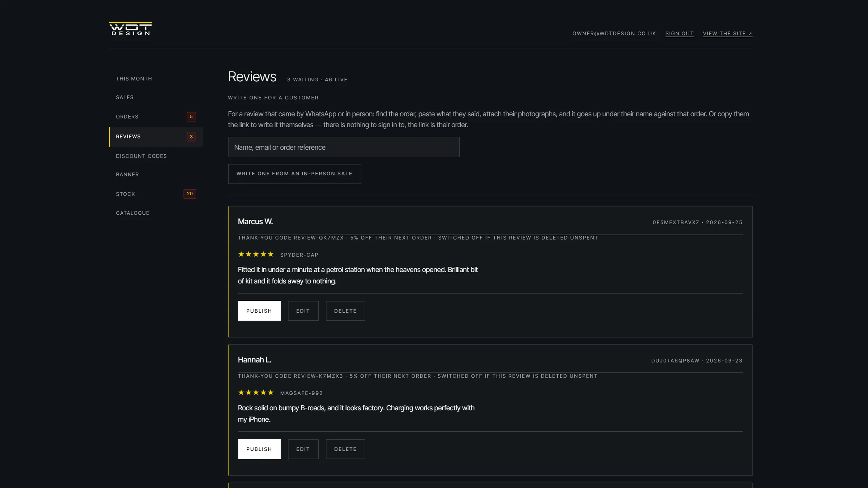Click order reference DUJ0TA6QP8AW
This screenshot has height=488, width=868.
tap(675, 361)
